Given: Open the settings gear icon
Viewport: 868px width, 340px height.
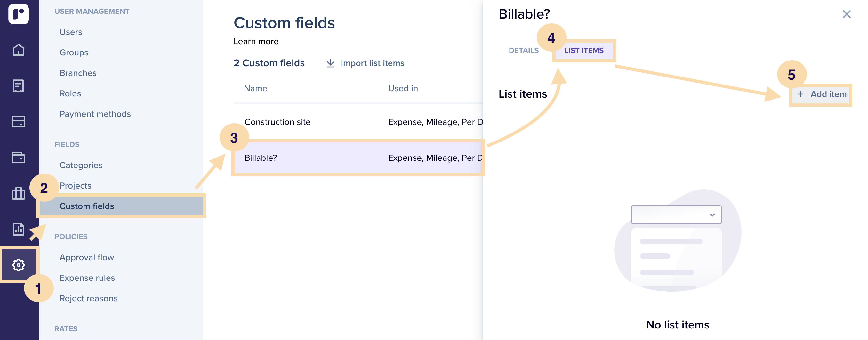Looking at the screenshot, I should 19,265.
